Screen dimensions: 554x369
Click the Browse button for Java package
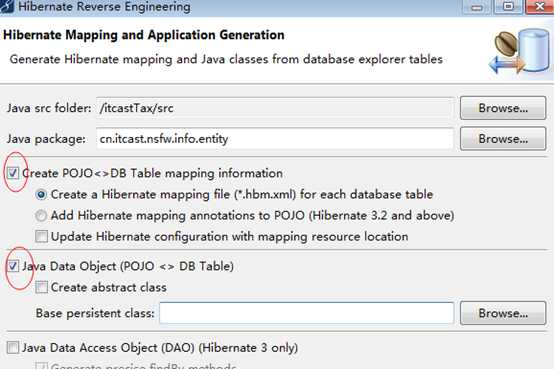pyautogui.click(x=503, y=139)
